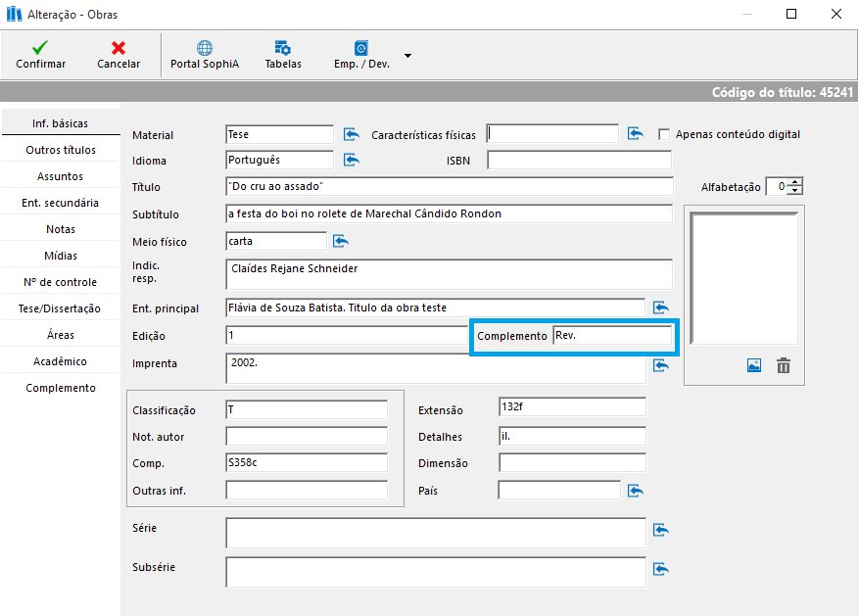Click the Complemento field containing Rev.
Screen dimensions: 859x616
pyautogui.click(x=612, y=335)
